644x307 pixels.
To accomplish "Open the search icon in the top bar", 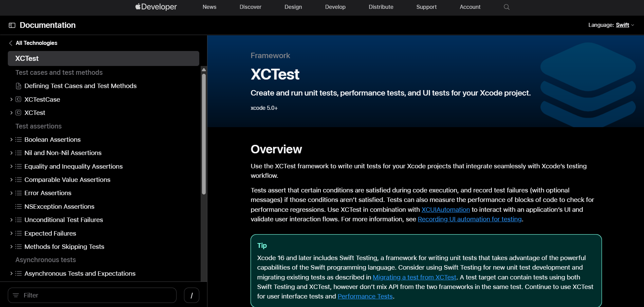I will click(506, 7).
